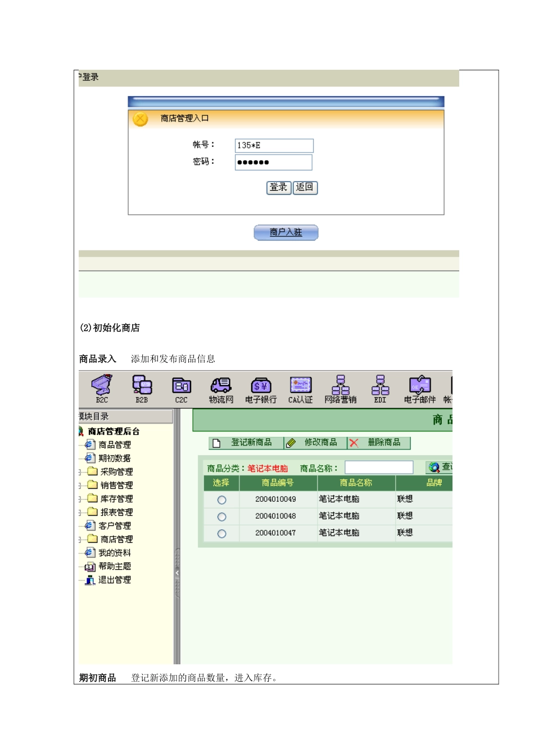Viewport: 534px width, 756px height.
Task: Click the 登记新商品 page icon
Action: pyautogui.click(x=216, y=443)
